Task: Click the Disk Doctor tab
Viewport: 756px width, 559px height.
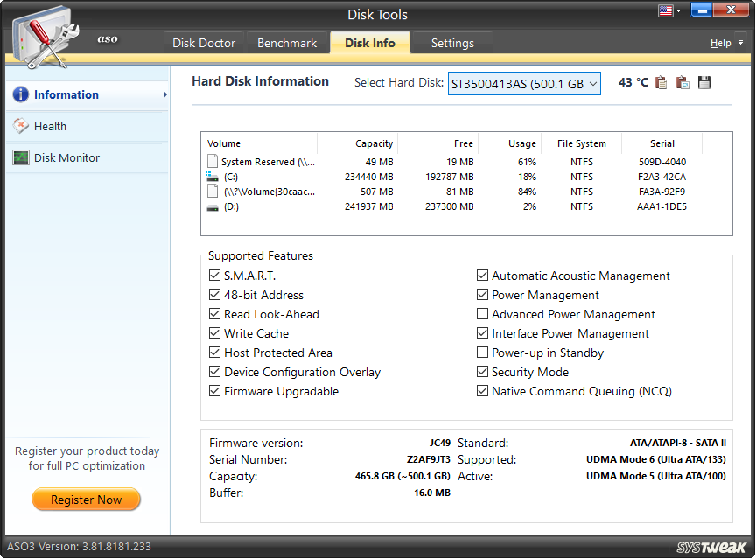Action: pos(204,42)
